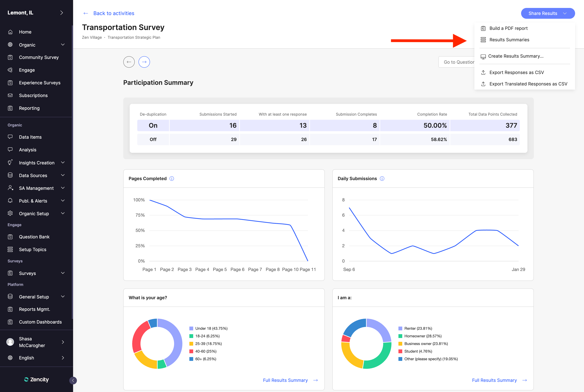Screen dimensions: 584x392
Task: Expand the Data Sources section
Action: pyautogui.click(x=63, y=176)
